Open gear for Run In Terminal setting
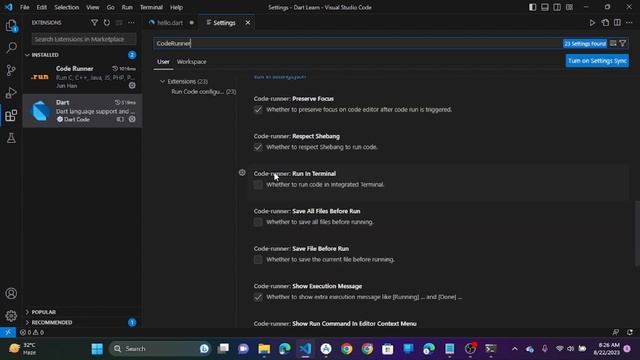This screenshot has height=360, width=640. pyautogui.click(x=242, y=173)
